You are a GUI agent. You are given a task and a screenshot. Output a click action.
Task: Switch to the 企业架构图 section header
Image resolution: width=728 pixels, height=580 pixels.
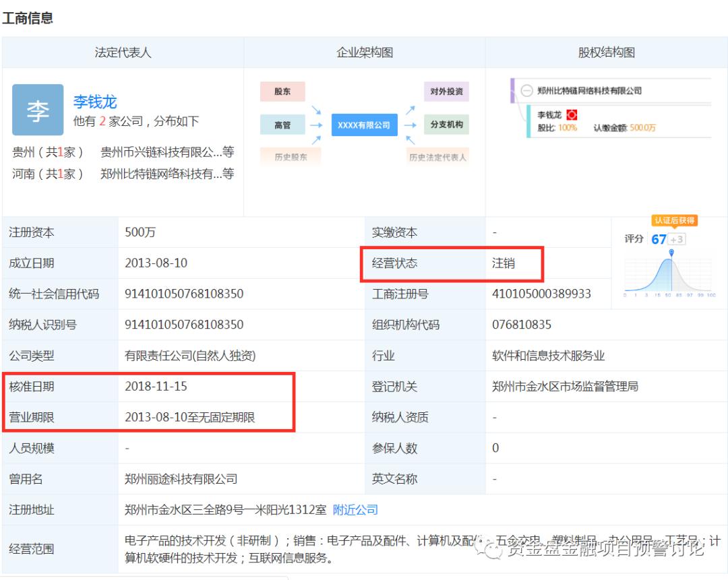click(x=363, y=52)
